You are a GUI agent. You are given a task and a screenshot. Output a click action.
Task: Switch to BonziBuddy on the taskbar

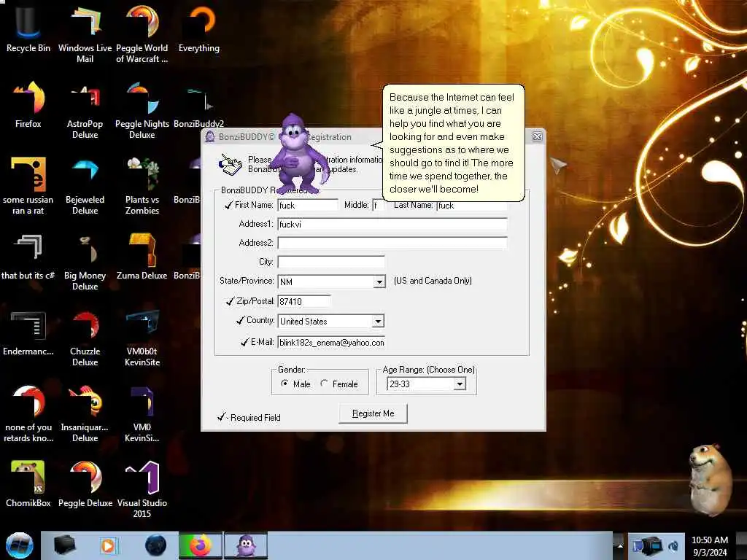[246, 545]
